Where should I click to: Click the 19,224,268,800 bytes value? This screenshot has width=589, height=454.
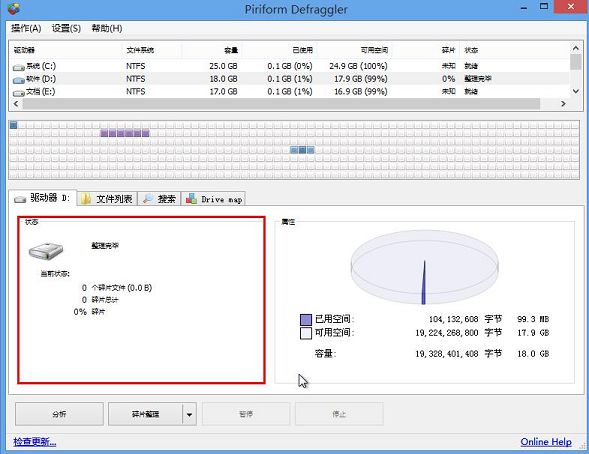447,333
